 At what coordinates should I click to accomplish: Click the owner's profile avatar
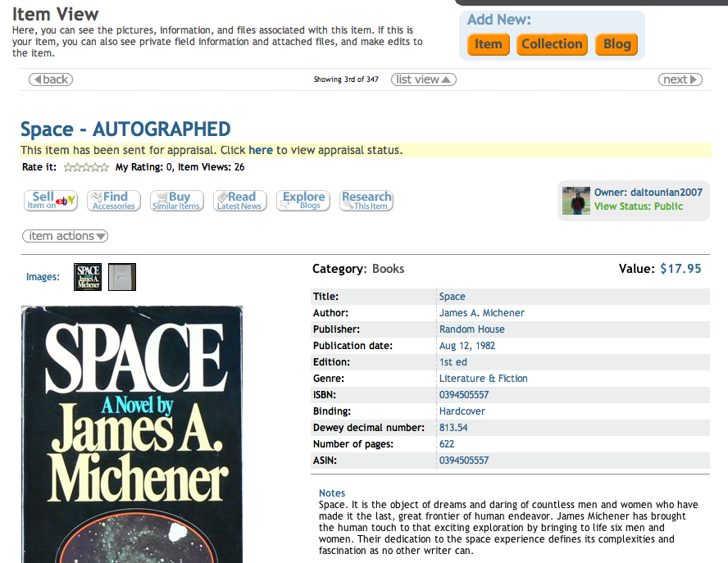(x=576, y=201)
